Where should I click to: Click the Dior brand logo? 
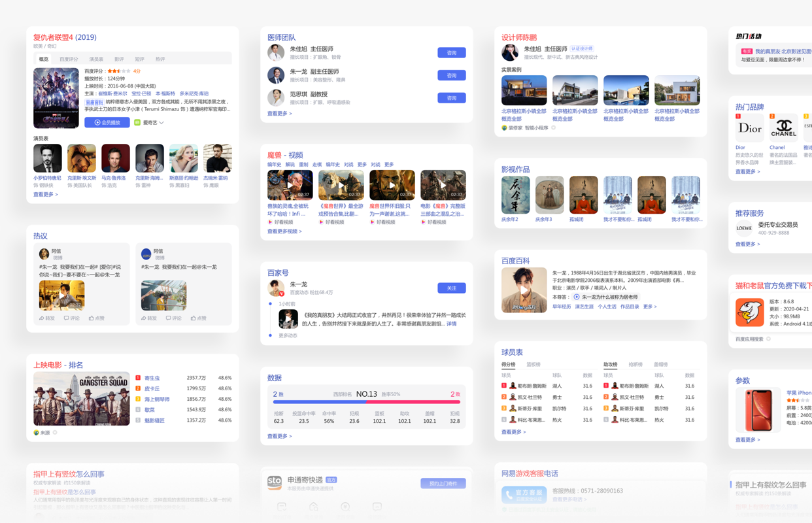(750, 128)
